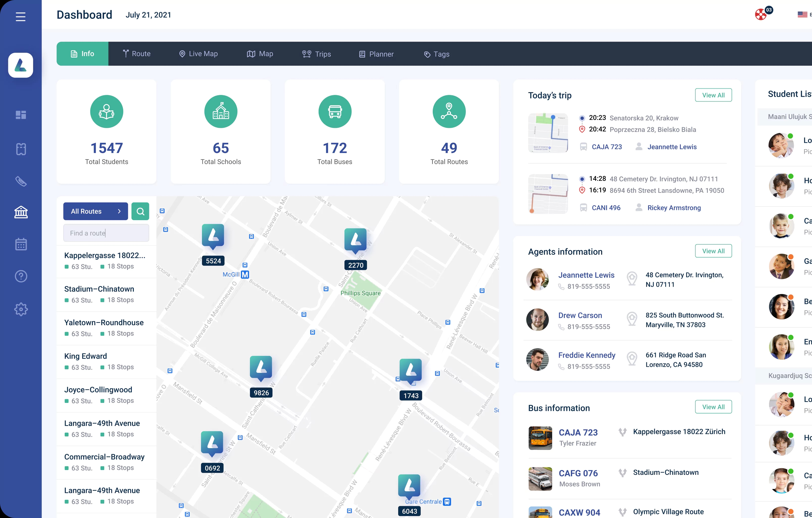Switch to the Info tab

(x=82, y=54)
